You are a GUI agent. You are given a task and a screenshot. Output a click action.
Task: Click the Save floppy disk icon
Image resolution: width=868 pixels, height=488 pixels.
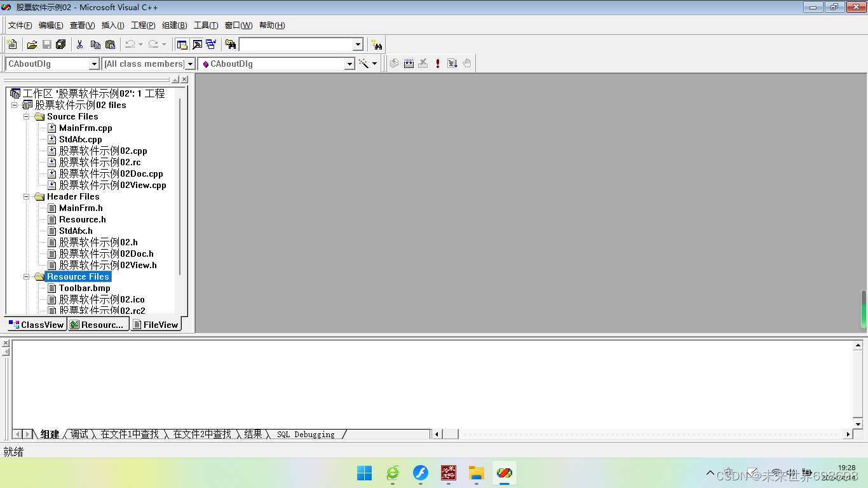[x=47, y=44]
